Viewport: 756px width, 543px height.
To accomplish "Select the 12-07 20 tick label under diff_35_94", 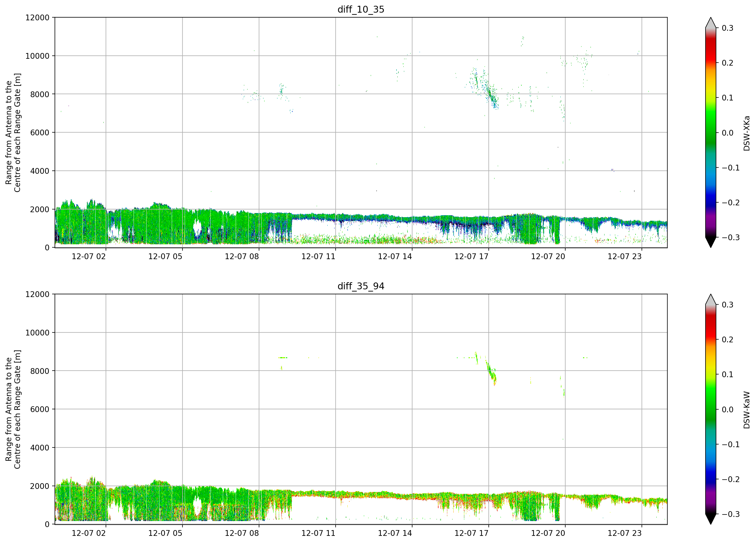I will [x=548, y=533].
